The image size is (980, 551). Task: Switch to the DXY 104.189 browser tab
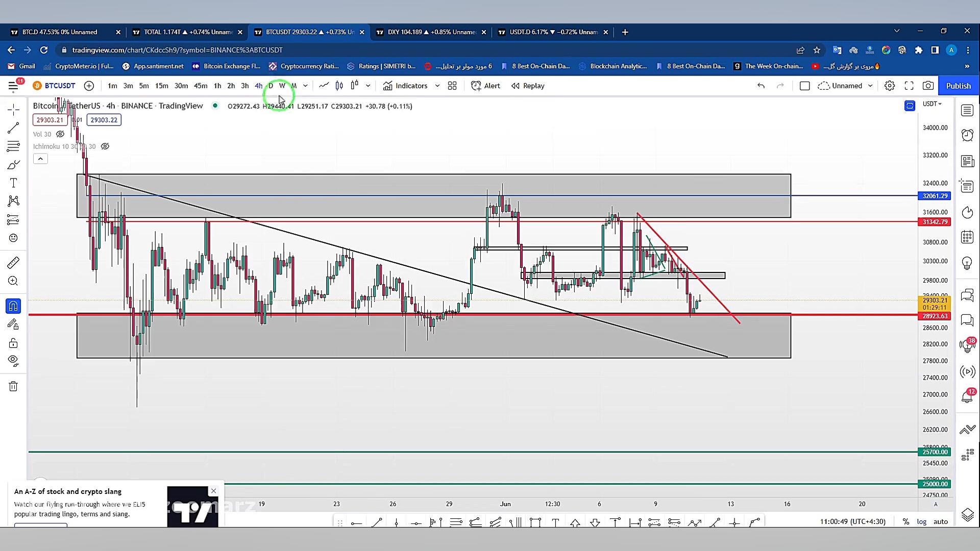click(x=430, y=32)
